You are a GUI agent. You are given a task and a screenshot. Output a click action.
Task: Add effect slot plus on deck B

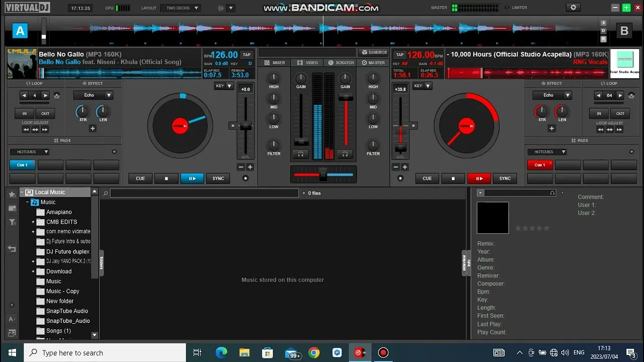tap(551, 129)
